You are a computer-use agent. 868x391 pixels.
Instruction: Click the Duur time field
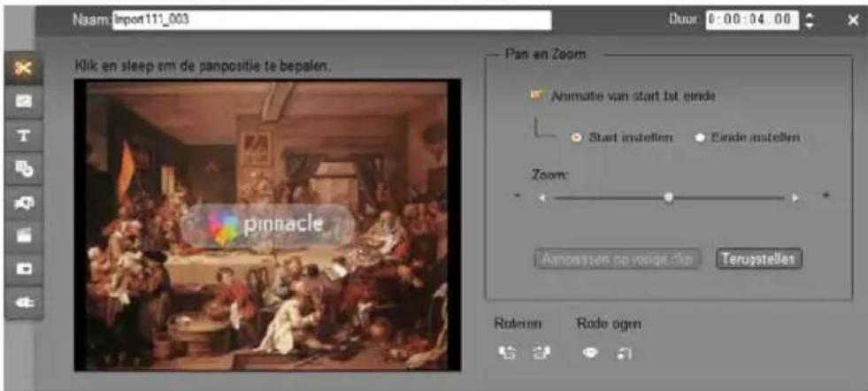click(752, 20)
